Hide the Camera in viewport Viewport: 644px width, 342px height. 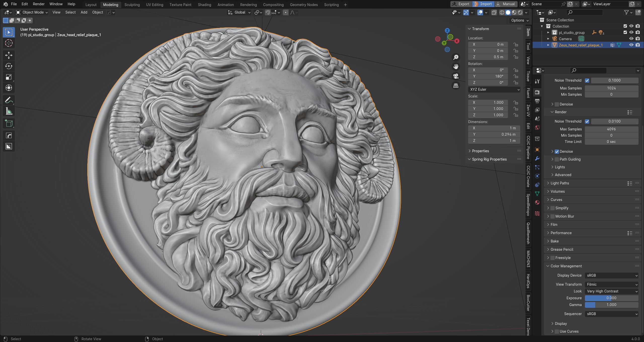(x=631, y=39)
